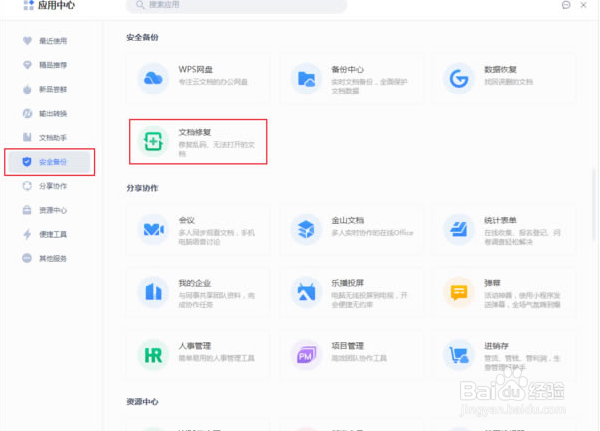Select 其他服务 in the sidebar

point(49,258)
